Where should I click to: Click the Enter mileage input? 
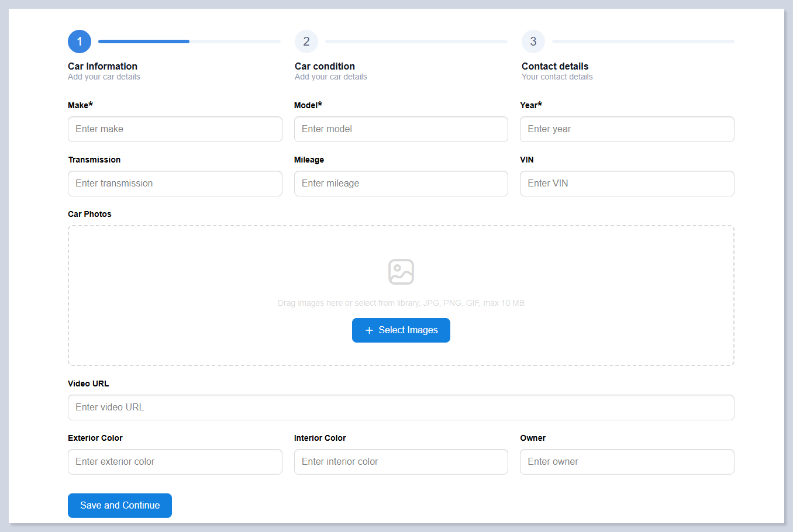click(401, 184)
